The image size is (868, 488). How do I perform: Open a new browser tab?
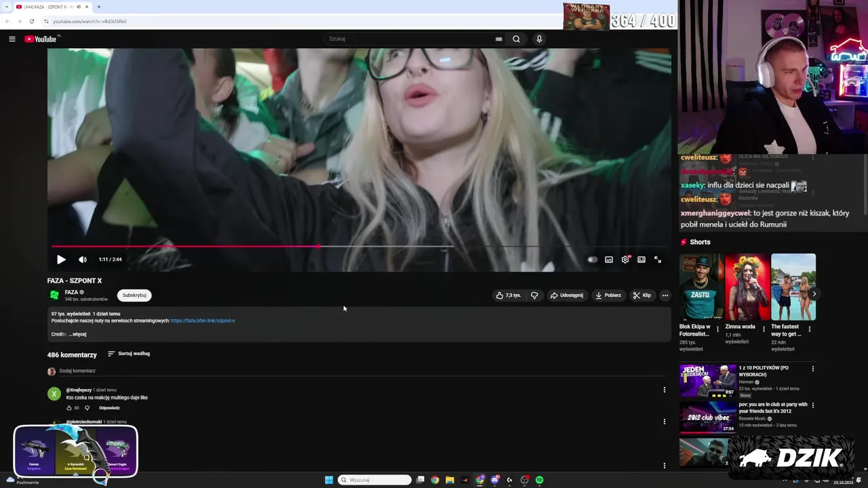(x=99, y=7)
